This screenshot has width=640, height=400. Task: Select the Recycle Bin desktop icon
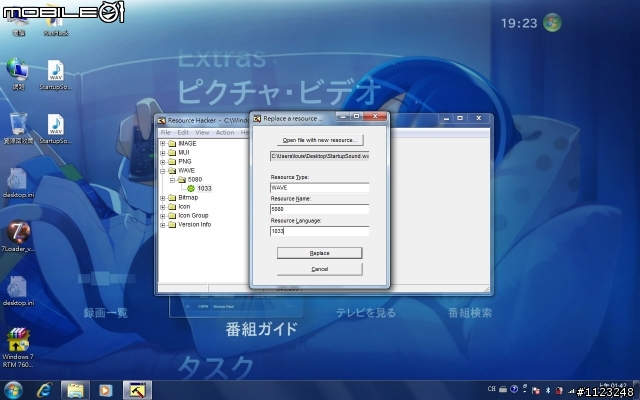(x=18, y=124)
